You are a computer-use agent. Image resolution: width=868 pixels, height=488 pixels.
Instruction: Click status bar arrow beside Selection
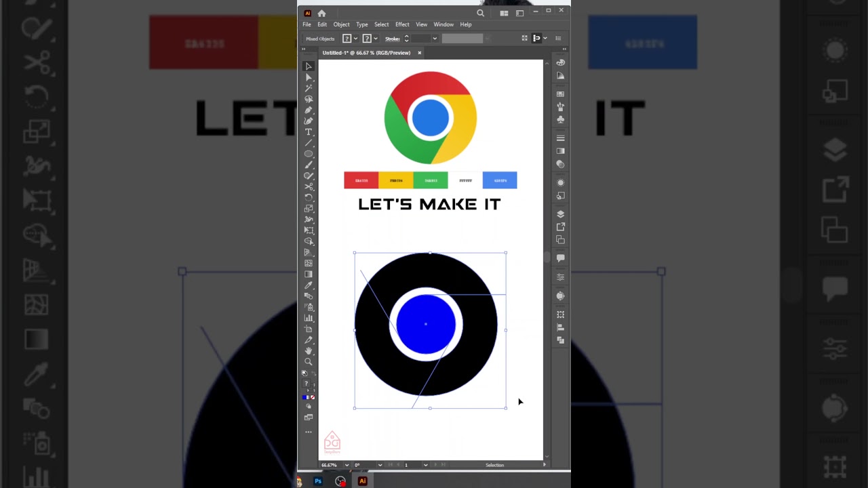(x=544, y=465)
